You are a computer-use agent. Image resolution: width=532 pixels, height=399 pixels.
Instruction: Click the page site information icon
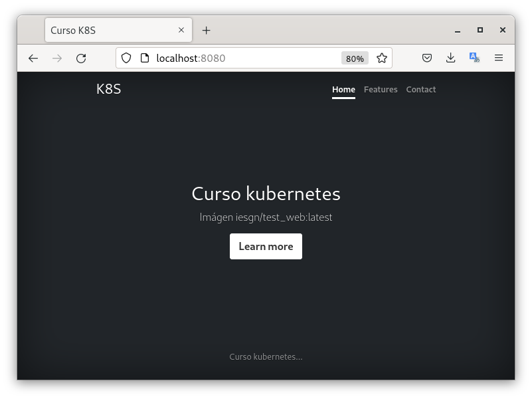144,59
